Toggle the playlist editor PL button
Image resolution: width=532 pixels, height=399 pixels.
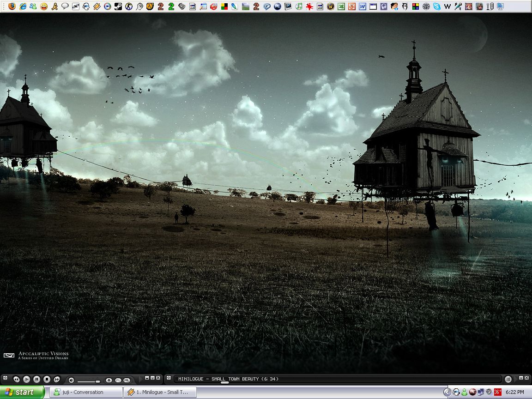(x=118, y=380)
